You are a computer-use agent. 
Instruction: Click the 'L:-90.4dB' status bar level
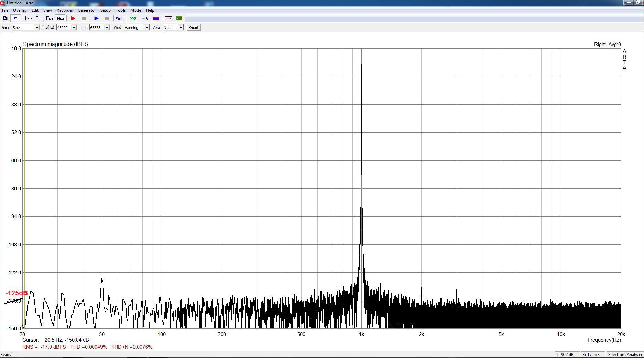pyautogui.click(x=565, y=355)
